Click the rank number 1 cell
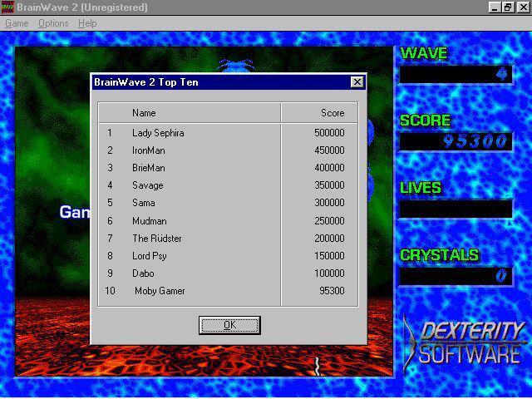Screen dimensions: 532x399 click(x=109, y=133)
